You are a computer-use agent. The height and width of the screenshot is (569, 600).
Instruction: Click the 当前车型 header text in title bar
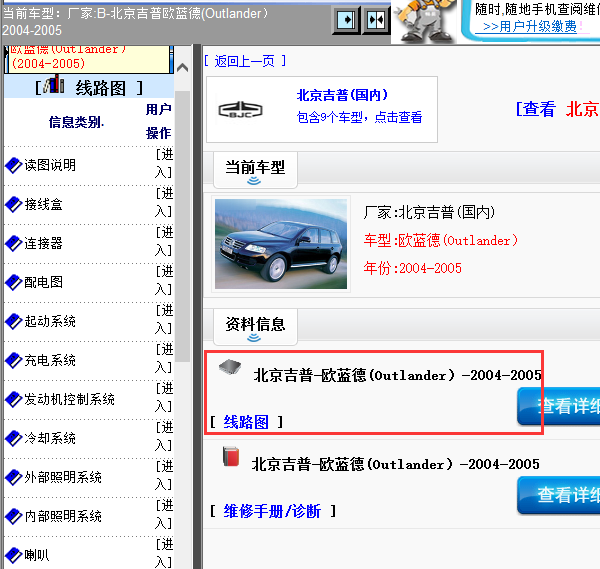(135, 21)
